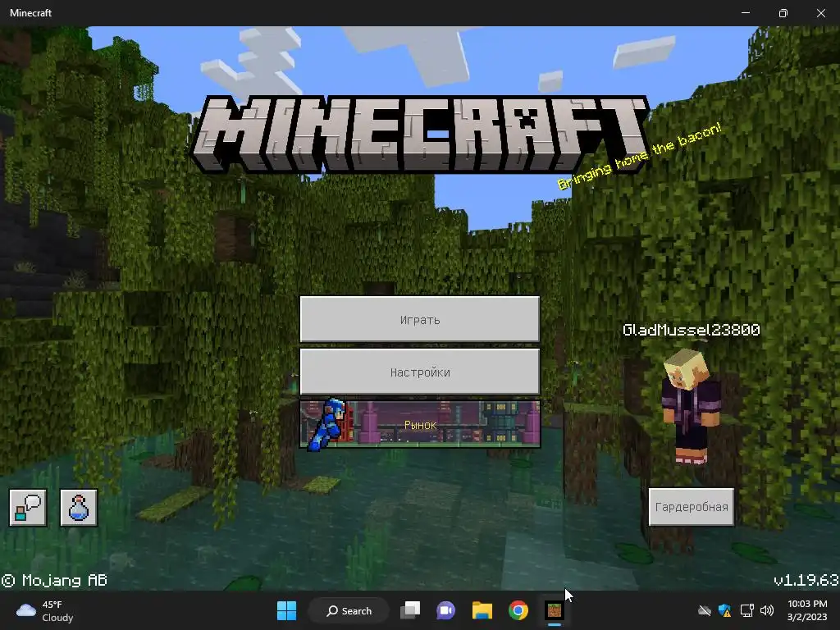Open Windows Security shield tray icon
This screenshot has width=840, height=630.
[x=725, y=610]
